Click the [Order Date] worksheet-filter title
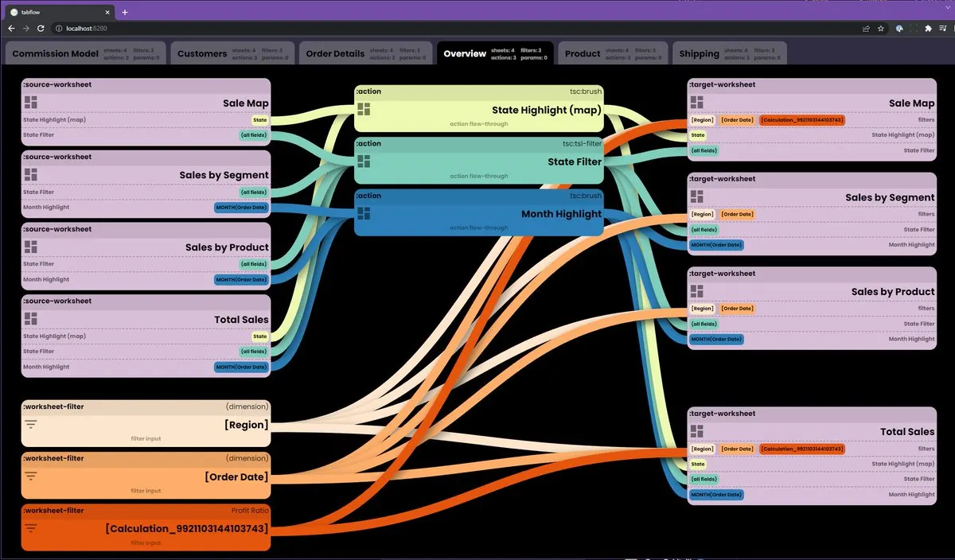 [x=236, y=476]
